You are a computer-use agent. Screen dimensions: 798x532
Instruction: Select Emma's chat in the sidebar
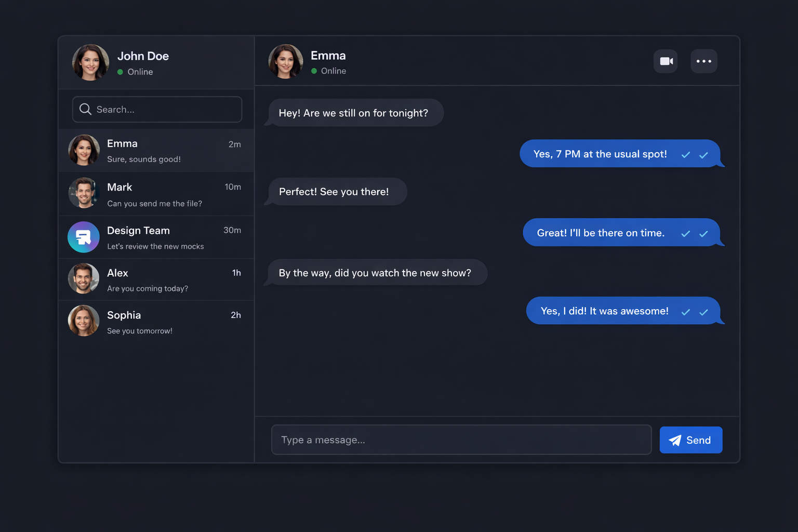click(x=156, y=151)
